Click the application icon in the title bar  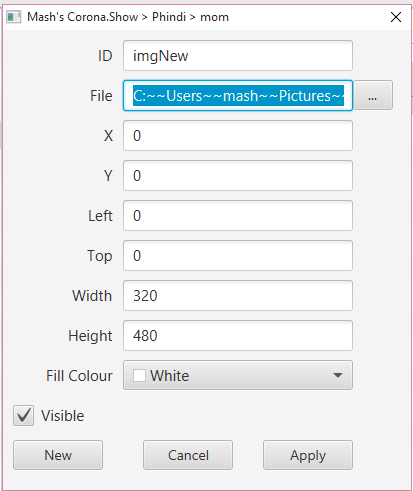14,17
